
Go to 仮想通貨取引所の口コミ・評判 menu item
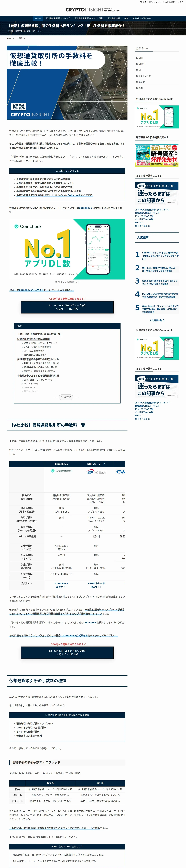(89, 19)
